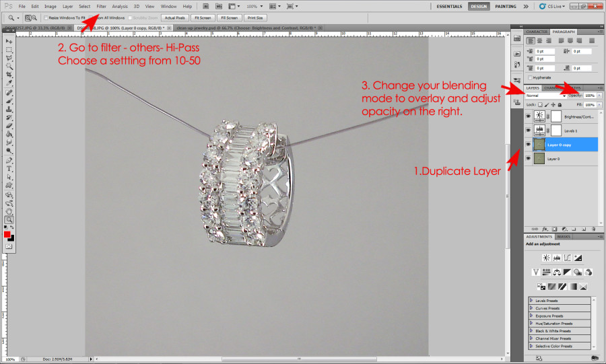Add a Gradient Map adjustment icon
This screenshot has width=606, height=364.
(x=573, y=287)
